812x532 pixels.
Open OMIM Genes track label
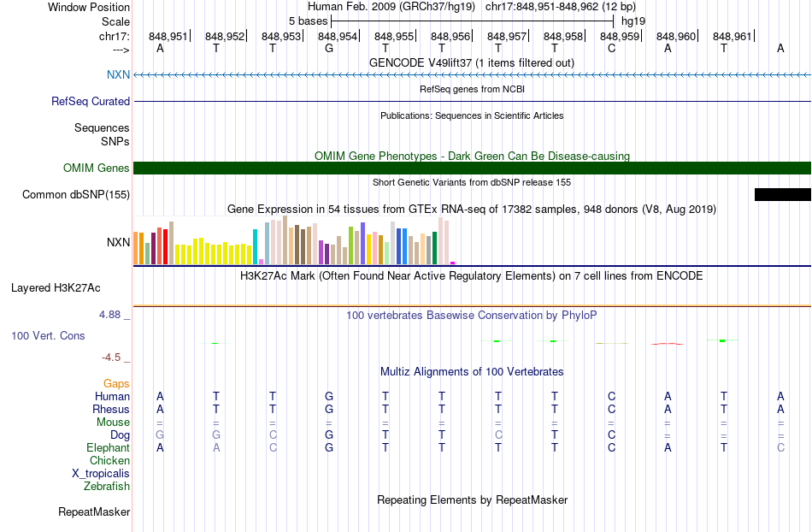[96, 168]
